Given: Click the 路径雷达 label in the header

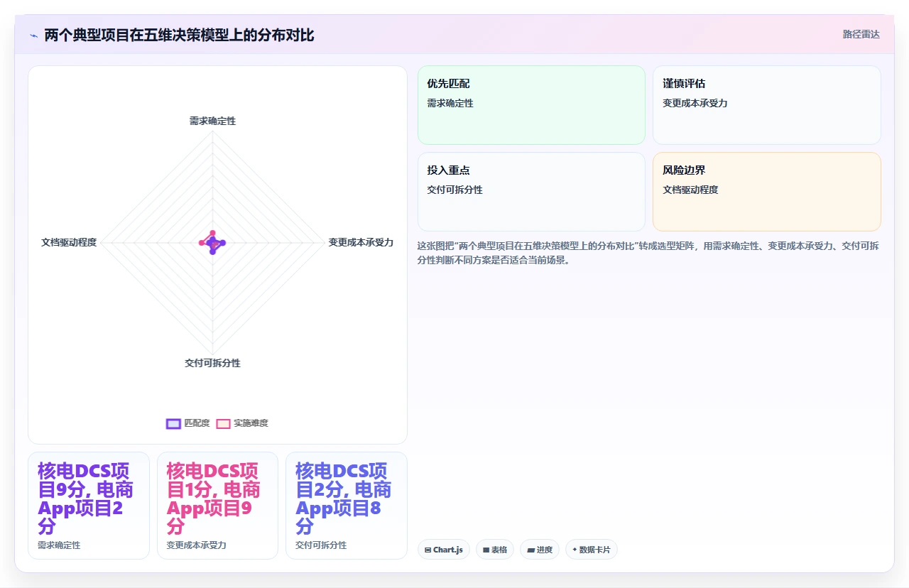Looking at the screenshot, I should (x=861, y=34).
